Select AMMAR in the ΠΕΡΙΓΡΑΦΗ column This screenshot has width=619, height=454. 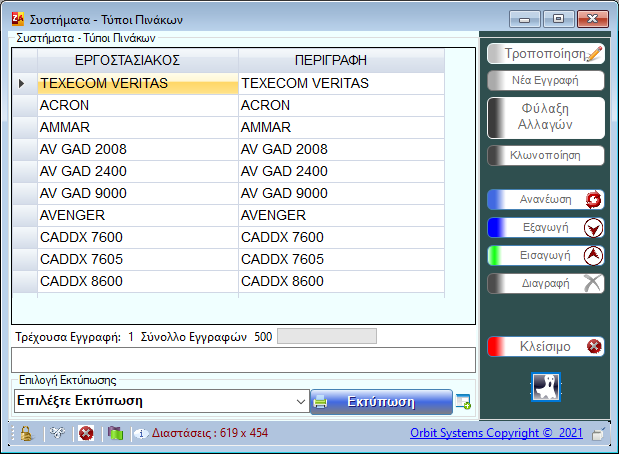click(x=341, y=128)
